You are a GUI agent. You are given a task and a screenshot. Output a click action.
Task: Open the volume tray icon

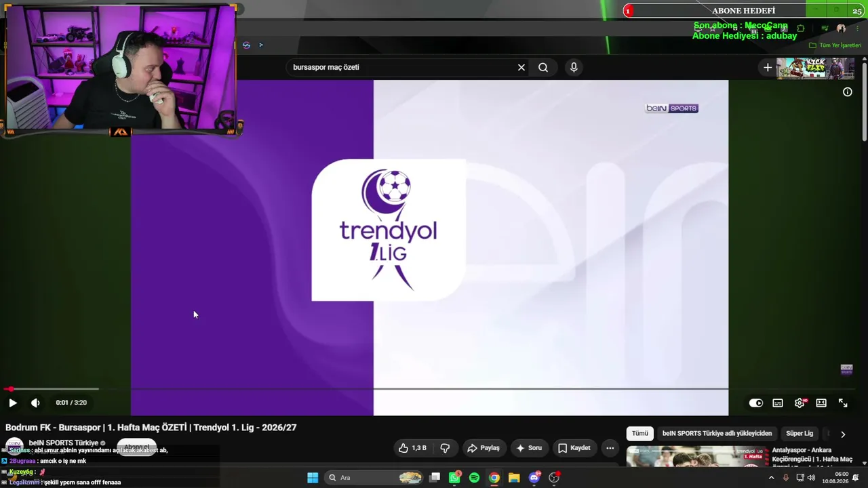click(812, 478)
